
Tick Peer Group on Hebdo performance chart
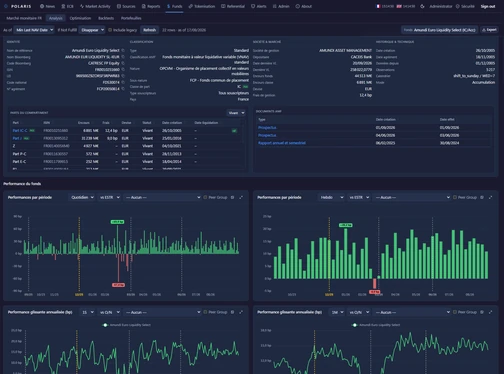point(455,197)
